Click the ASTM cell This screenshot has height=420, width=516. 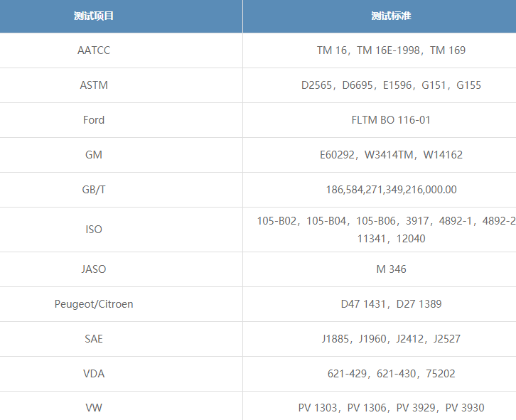(94, 85)
